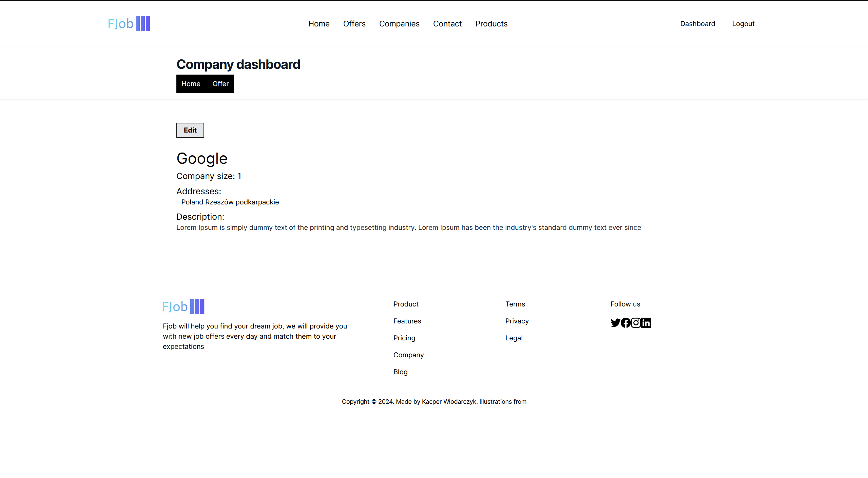Open the Facebook social icon

click(x=625, y=322)
